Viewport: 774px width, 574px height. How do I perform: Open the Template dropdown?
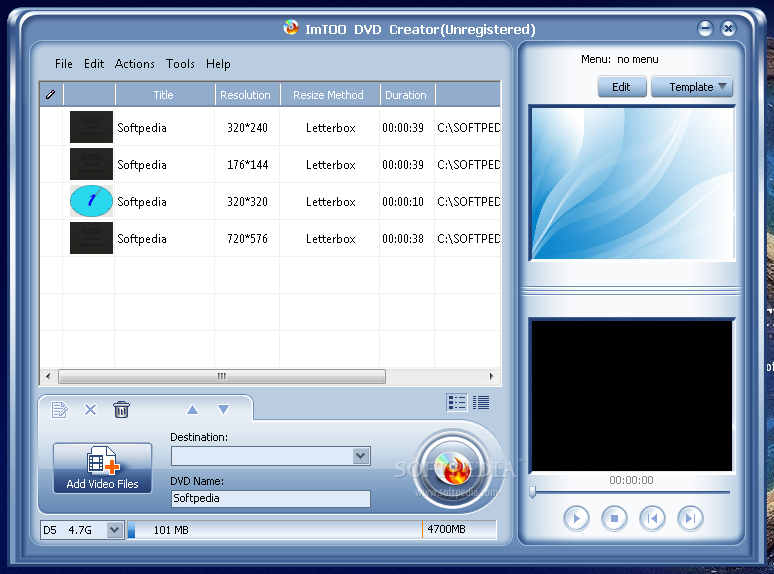point(692,87)
